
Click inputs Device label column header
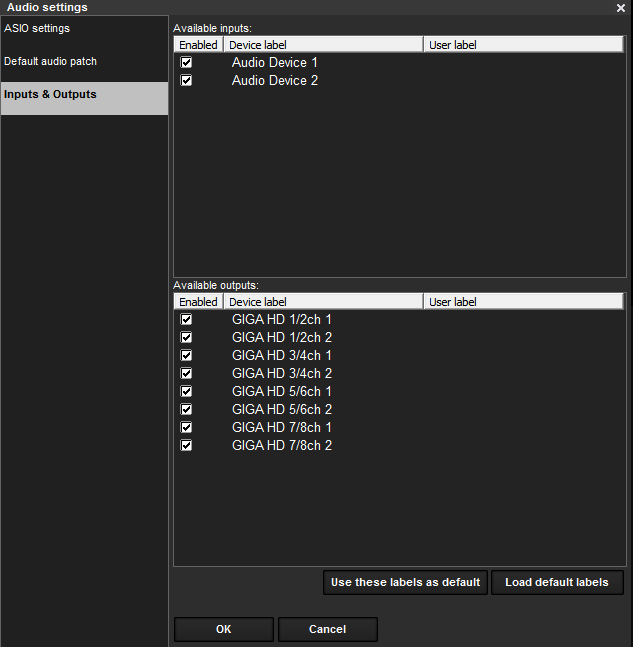[322, 45]
